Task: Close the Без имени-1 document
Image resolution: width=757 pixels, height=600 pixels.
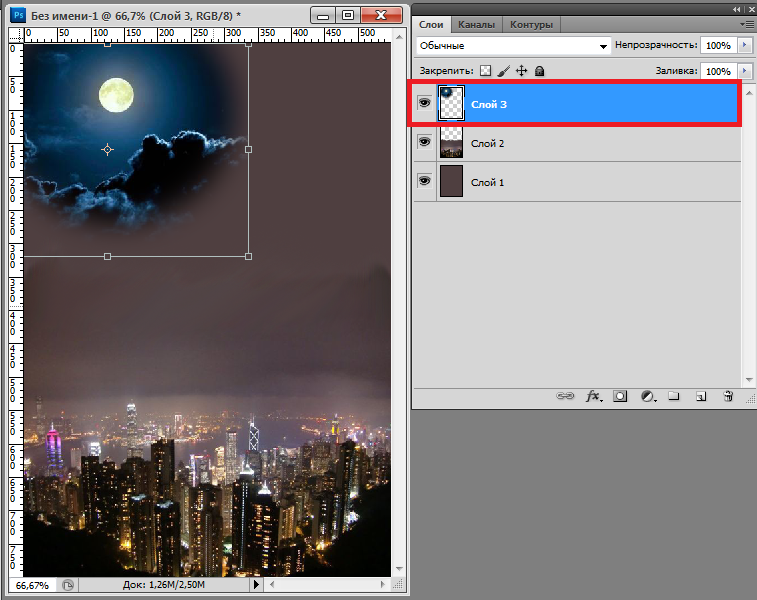Action: (381, 15)
